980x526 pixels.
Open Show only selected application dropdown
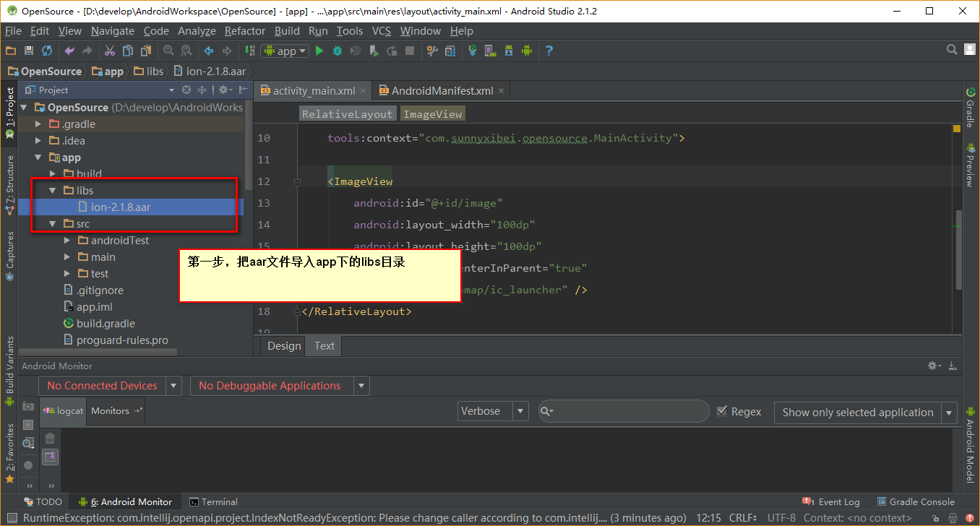tap(866, 413)
